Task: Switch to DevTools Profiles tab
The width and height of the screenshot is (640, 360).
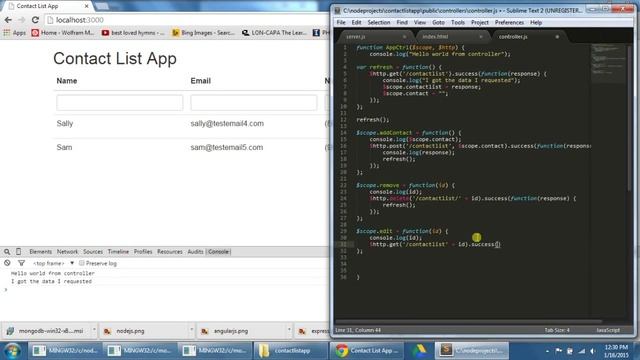Action: click(143, 252)
